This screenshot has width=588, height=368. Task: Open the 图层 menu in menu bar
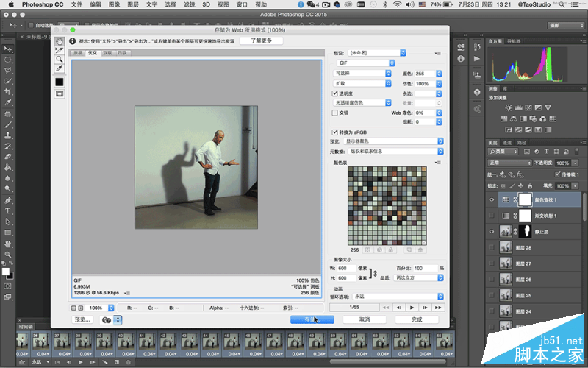[x=133, y=4]
